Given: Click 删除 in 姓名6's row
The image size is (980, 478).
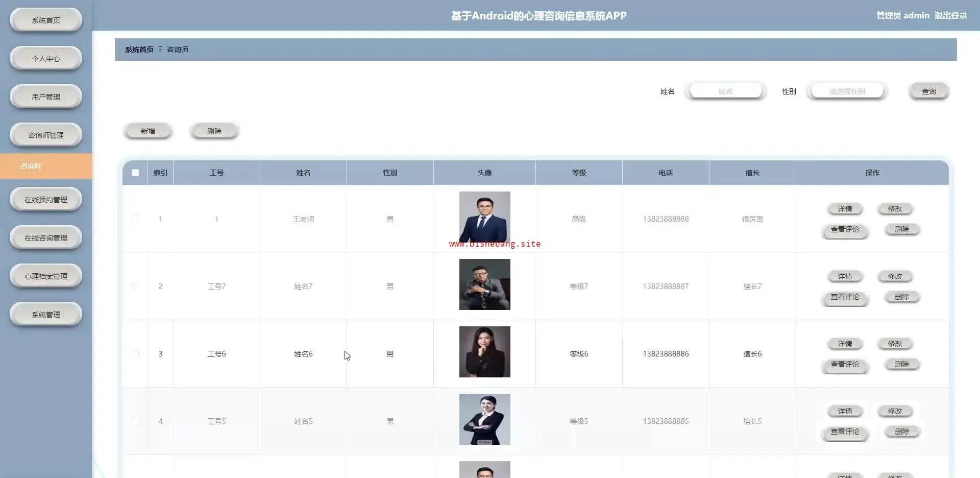Looking at the screenshot, I should pyautogui.click(x=902, y=364).
